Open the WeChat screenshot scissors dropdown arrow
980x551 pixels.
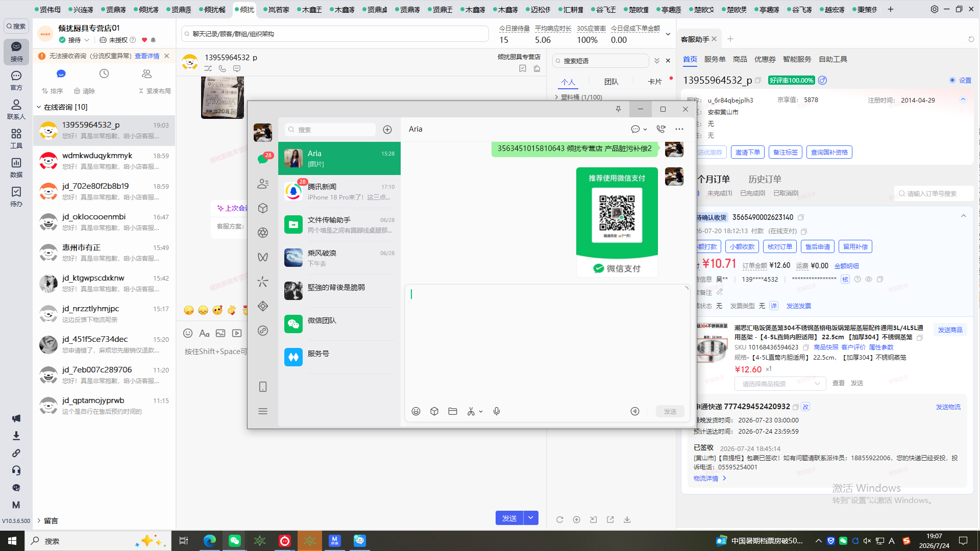(481, 412)
